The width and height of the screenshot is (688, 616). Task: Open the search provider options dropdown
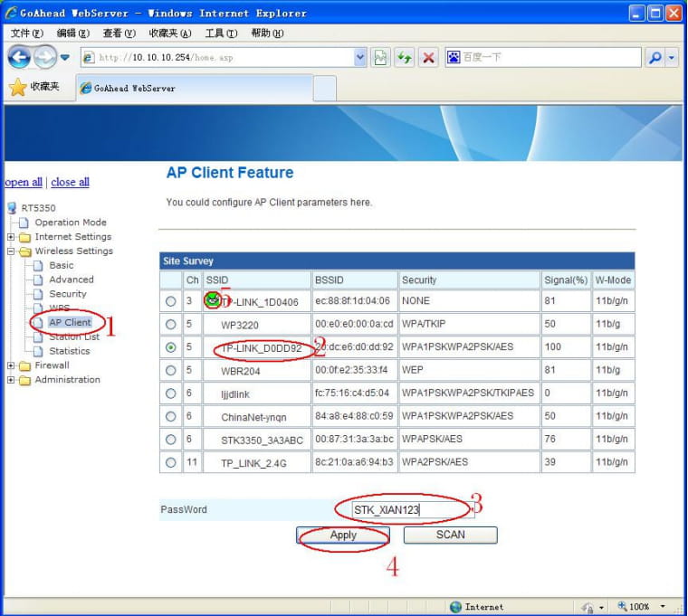pos(672,57)
